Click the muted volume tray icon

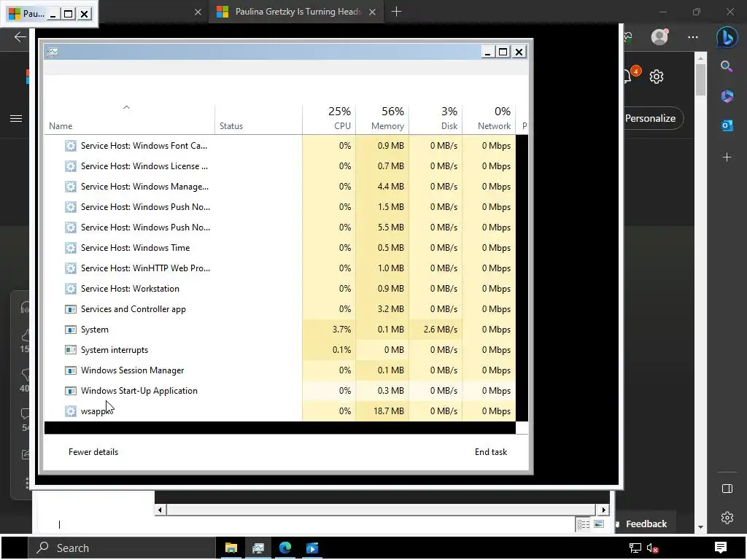tap(653, 548)
